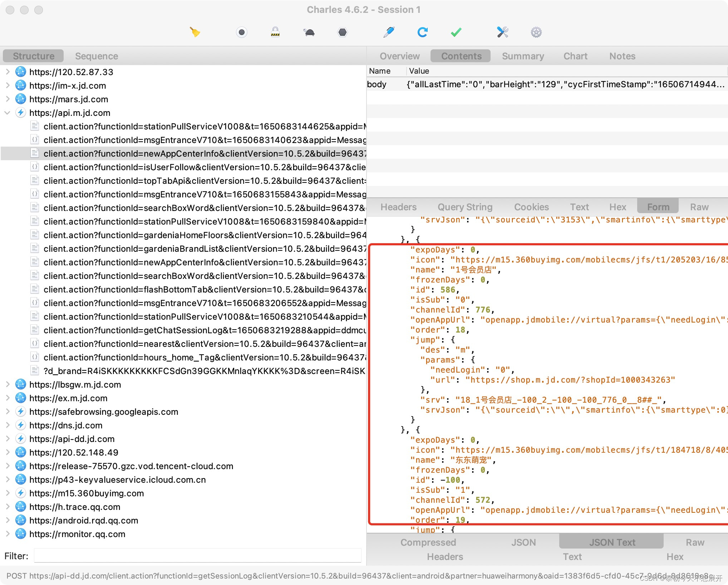This screenshot has width=728, height=585.
Task: Click in the Filter input field
Action: [x=197, y=556]
